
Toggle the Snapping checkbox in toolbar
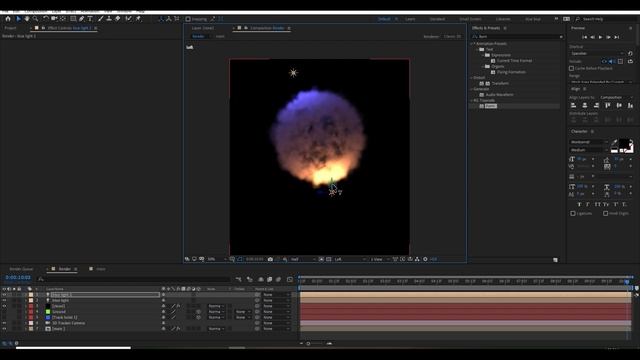pos(188,19)
